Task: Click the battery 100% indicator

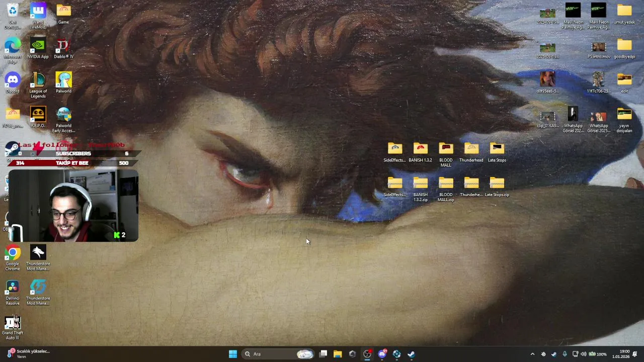Action: (x=598, y=354)
